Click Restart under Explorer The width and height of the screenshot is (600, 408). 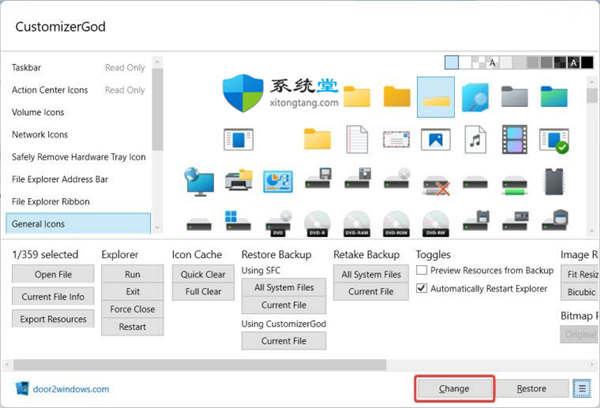click(132, 327)
